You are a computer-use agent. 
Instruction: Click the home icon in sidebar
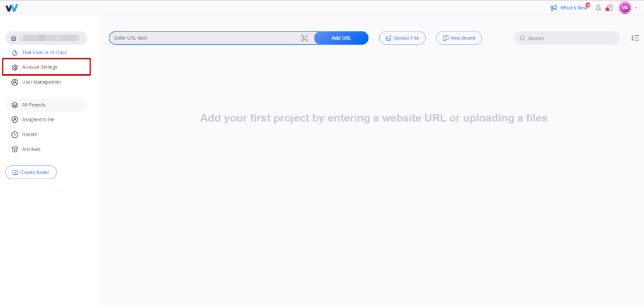coord(14,38)
